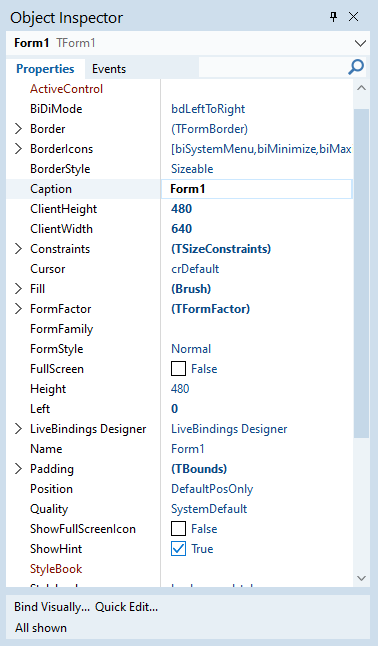378x646 pixels.
Task: Click the (TFormBorder) value
Action: 209,129
